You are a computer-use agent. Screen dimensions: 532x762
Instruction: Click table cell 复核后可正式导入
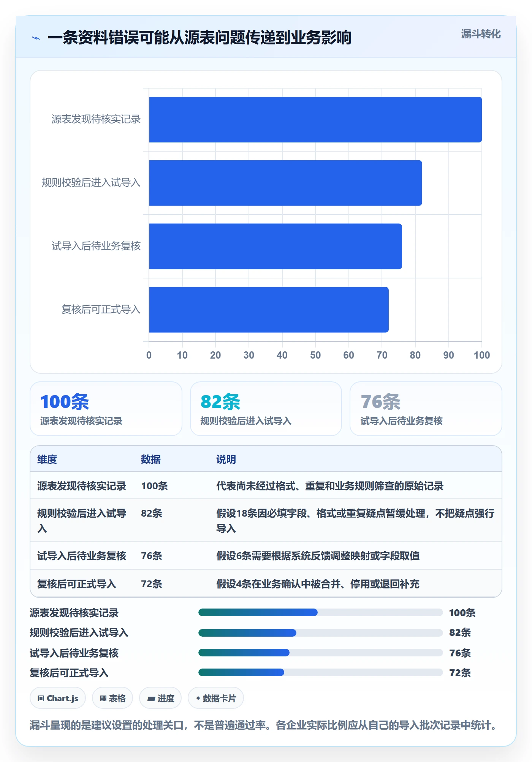[x=77, y=584]
